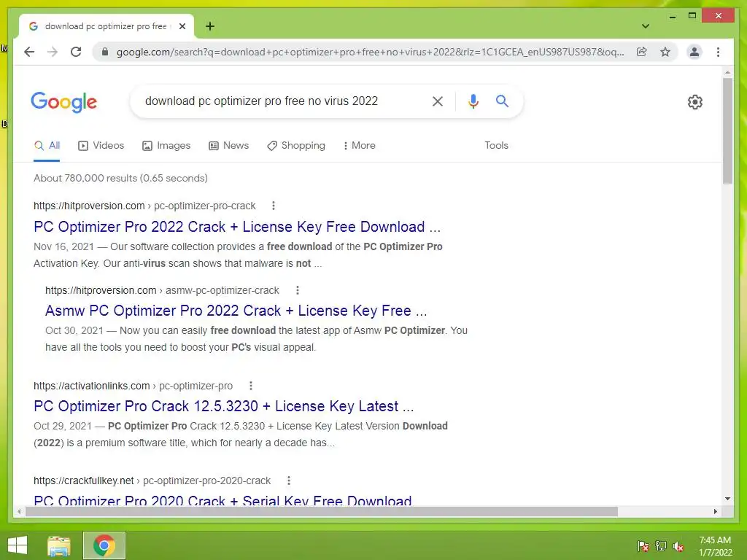Open the Chrome profile avatar

694,52
